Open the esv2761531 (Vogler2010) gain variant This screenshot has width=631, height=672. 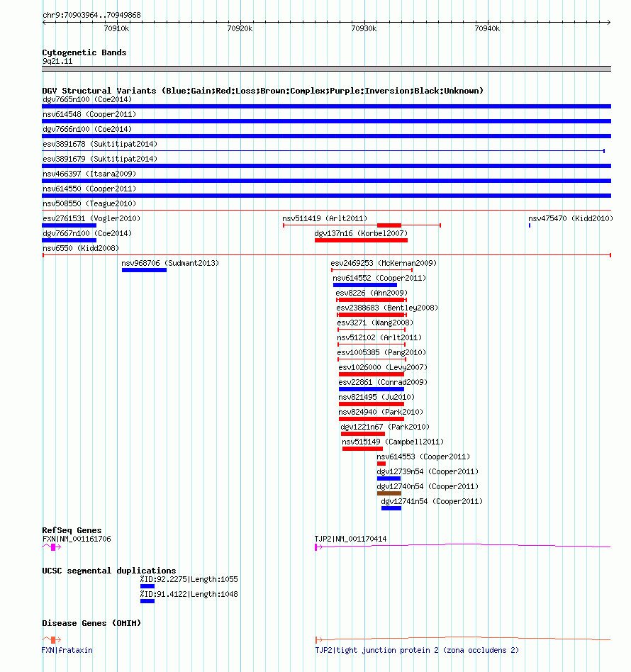click(x=69, y=225)
